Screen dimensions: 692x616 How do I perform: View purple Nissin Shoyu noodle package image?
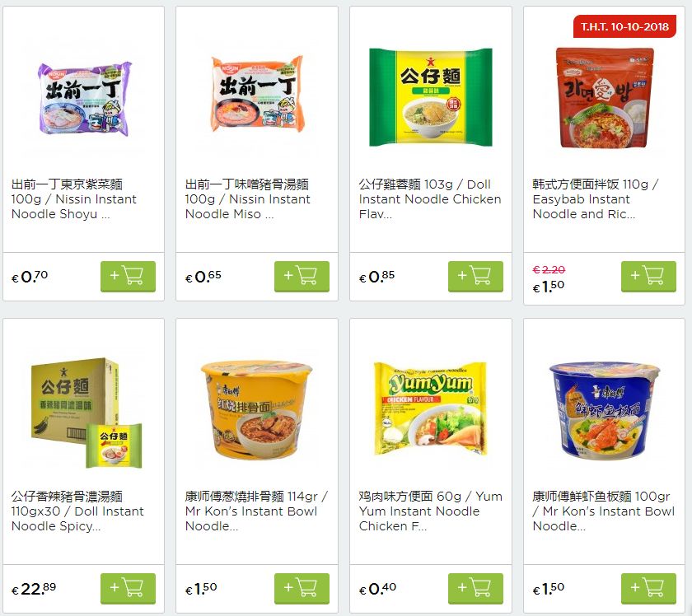[x=85, y=98]
